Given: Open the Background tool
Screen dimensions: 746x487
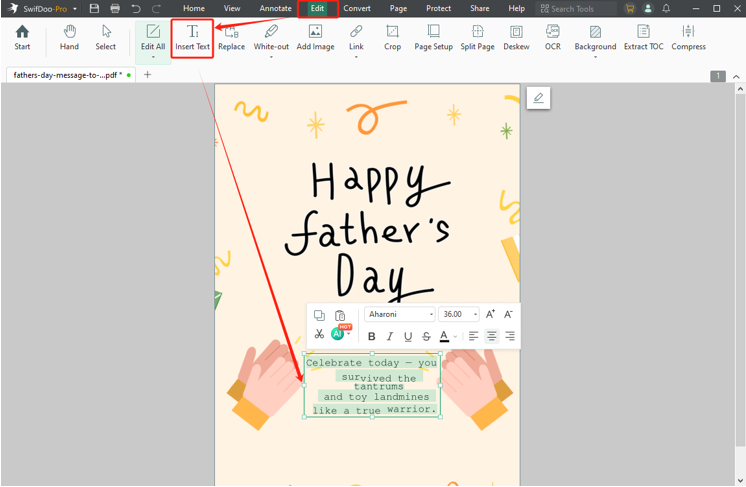Looking at the screenshot, I should point(595,38).
